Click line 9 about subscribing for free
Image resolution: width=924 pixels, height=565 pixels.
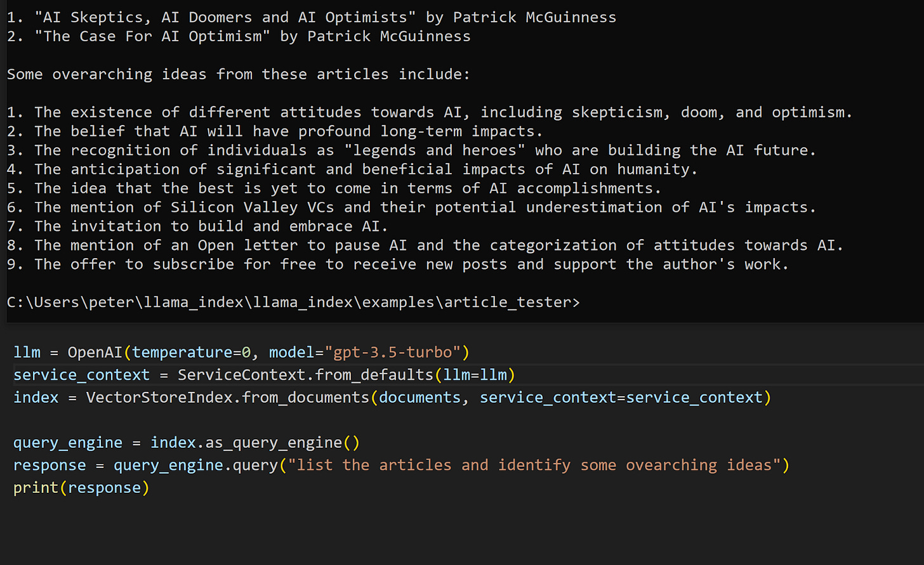(398, 264)
